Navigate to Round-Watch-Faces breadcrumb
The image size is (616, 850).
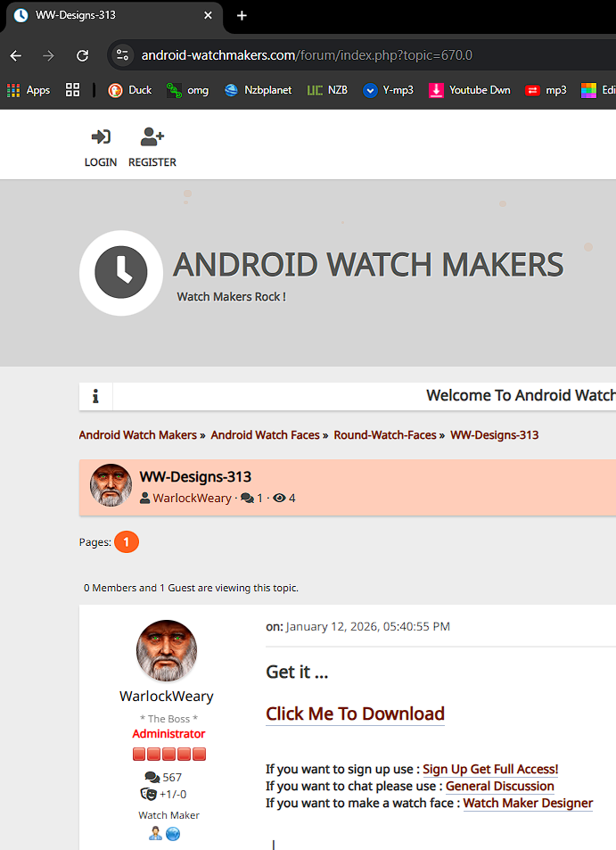[385, 435]
